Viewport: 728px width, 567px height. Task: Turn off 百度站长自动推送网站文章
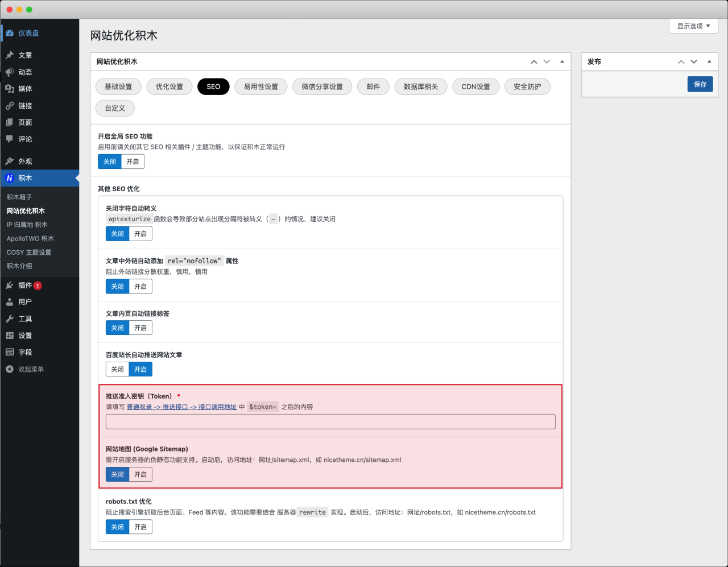coord(117,369)
